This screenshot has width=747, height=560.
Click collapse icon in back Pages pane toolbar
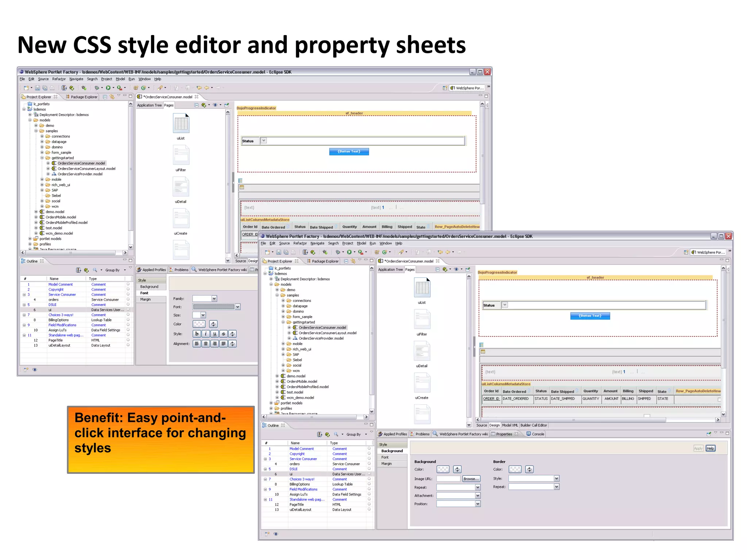pyautogui.click(x=196, y=105)
